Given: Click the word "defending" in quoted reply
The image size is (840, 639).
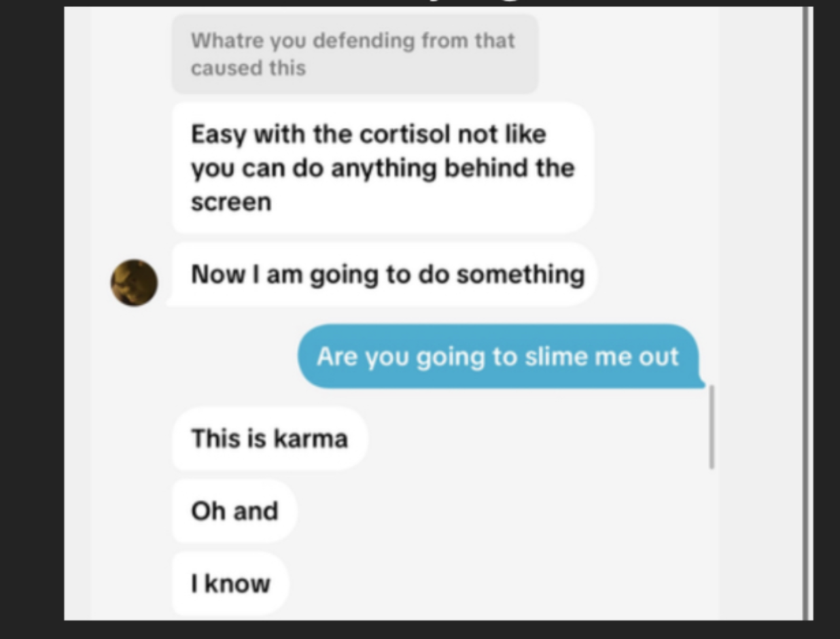Looking at the screenshot, I should tap(364, 41).
